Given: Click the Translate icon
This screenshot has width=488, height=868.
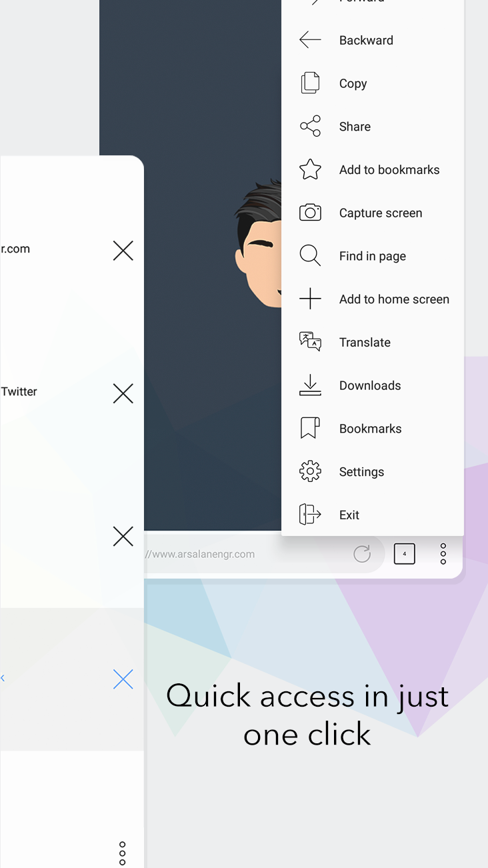Looking at the screenshot, I should click(x=310, y=341).
